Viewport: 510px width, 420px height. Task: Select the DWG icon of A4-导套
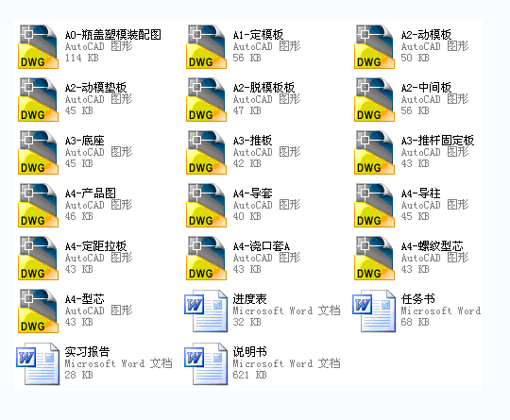tap(206, 205)
